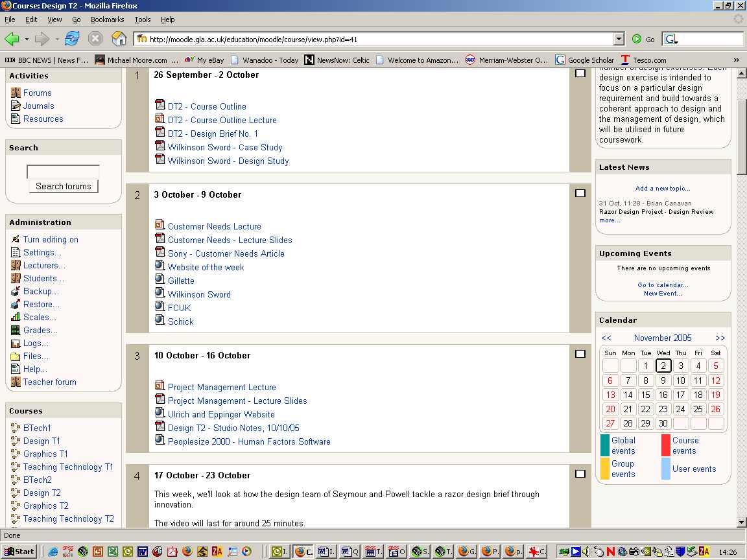Click the green Back arrow button
The height and width of the screenshot is (560, 747).
[x=12, y=39]
